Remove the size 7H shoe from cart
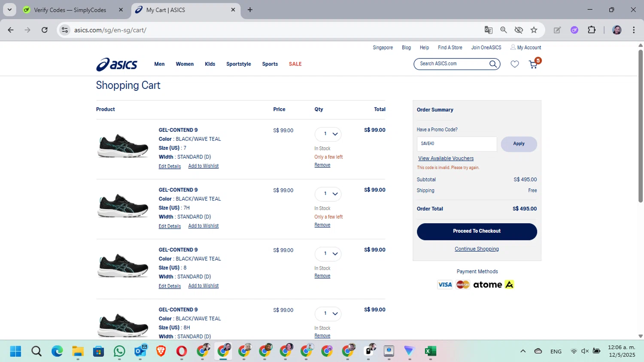 pos(322,225)
